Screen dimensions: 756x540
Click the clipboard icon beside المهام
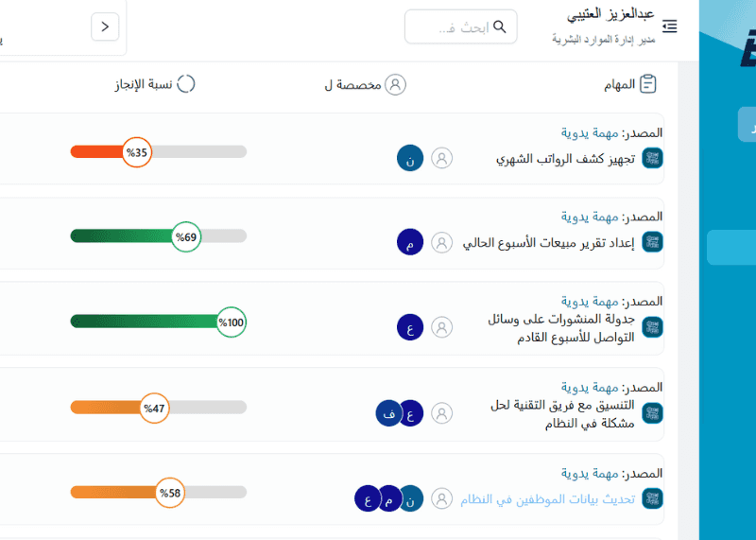648,84
